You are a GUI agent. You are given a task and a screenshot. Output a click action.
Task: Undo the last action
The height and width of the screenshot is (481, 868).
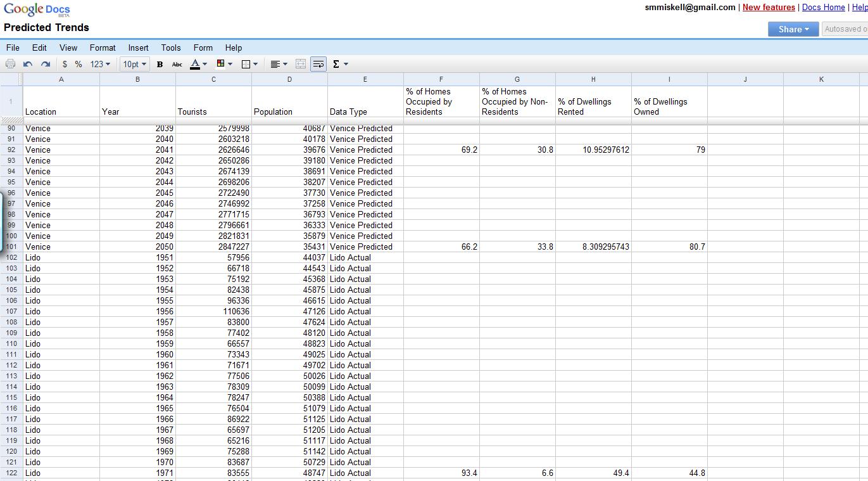pos(28,64)
